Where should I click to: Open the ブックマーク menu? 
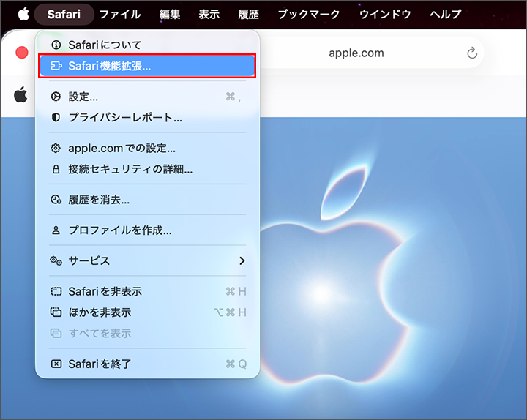click(309, 14)
